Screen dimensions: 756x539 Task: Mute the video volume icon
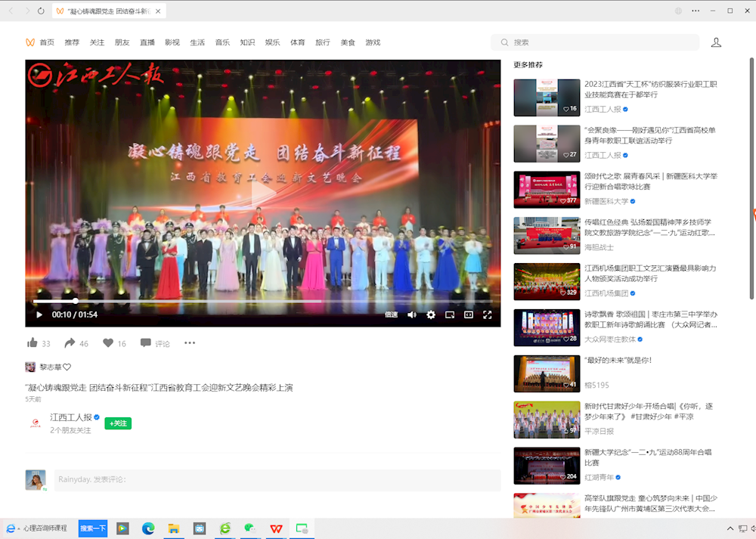tap(411, 314)
